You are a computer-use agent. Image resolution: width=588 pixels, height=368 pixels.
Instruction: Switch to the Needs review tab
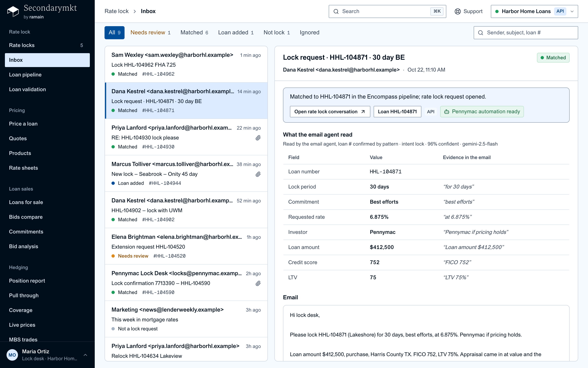pos(150,33)
